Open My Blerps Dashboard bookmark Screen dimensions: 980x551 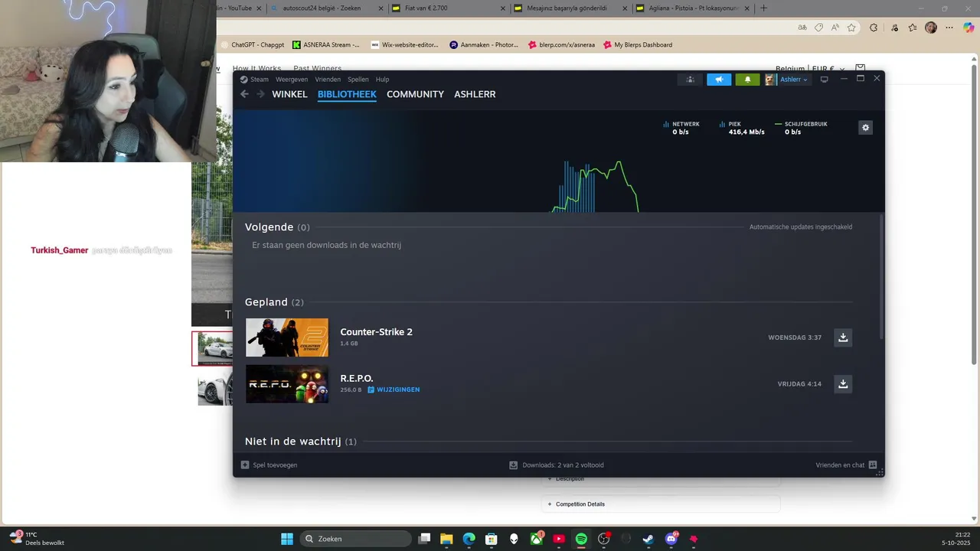pyautogui.click(x=638, y=45)
